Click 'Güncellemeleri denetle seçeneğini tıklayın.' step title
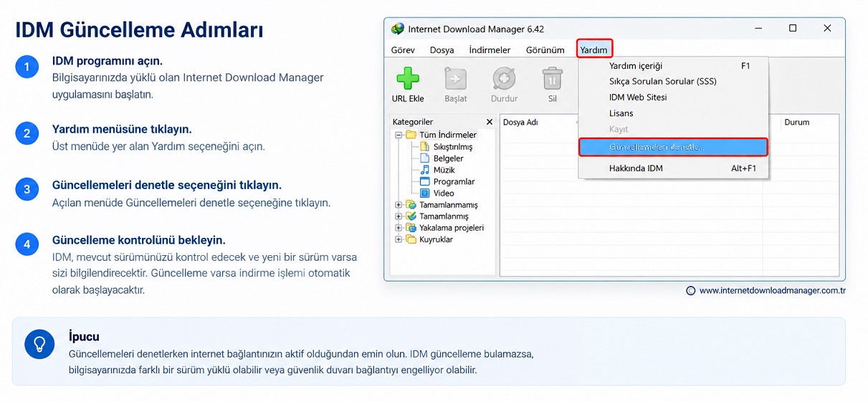Image resolution: width=868 pixels, height=402 pixels. pos(166,186)
